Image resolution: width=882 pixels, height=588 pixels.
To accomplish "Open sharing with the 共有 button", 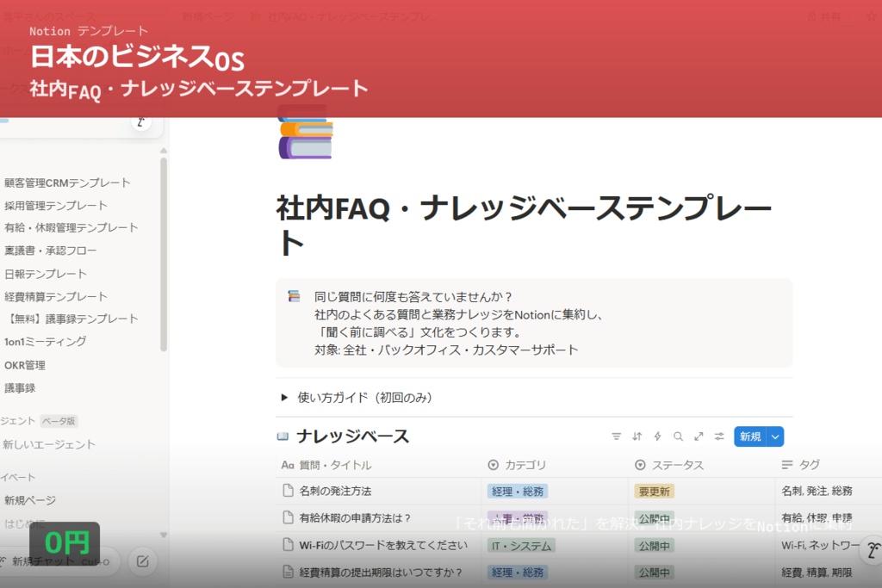I will (831, 15).
